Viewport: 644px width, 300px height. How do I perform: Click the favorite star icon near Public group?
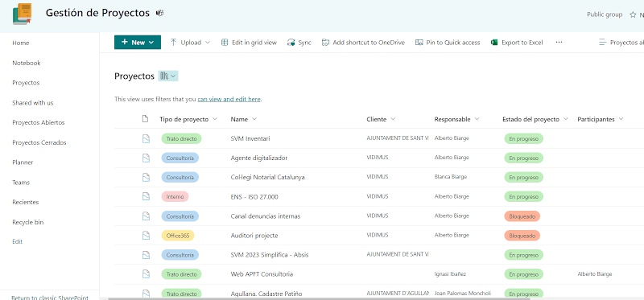coord(633,14)
